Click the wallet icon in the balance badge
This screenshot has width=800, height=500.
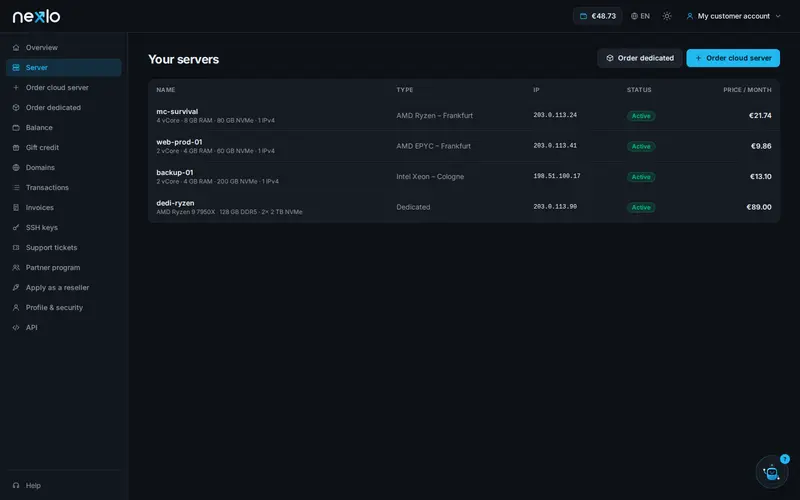tap(583, 16)
